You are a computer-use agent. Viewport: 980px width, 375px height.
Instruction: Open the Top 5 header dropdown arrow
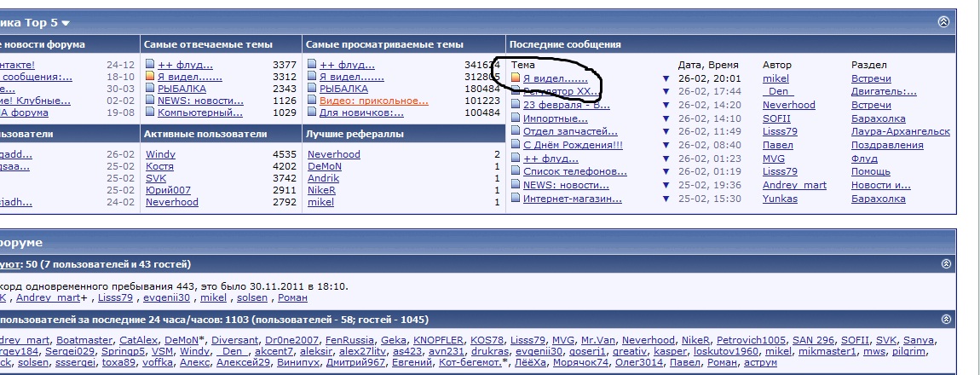[x=66, y=23]
